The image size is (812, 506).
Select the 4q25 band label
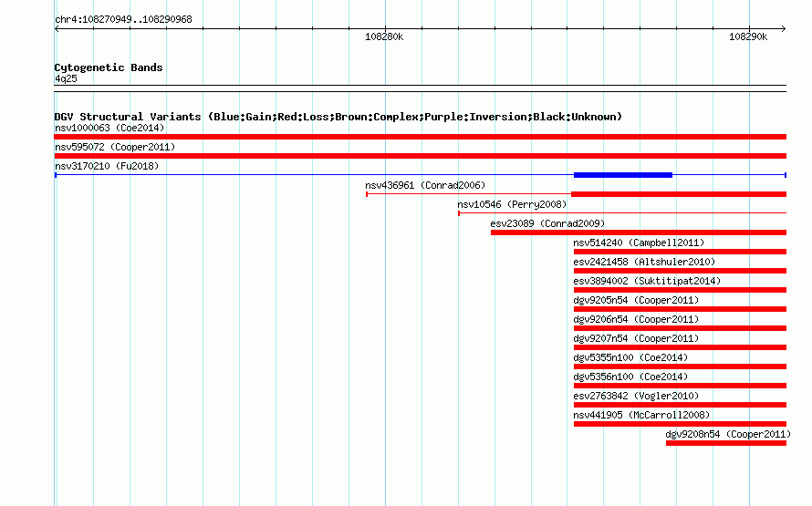(66, 78)
